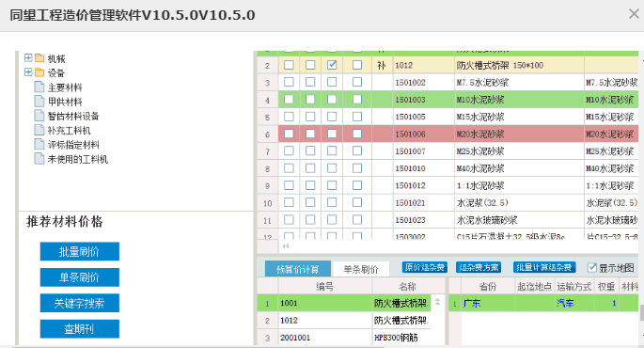Image resolution: width=644 pixels, height=348 pixels.
Task: Tick the second checkbox in row 1501003
Action: 310,100
